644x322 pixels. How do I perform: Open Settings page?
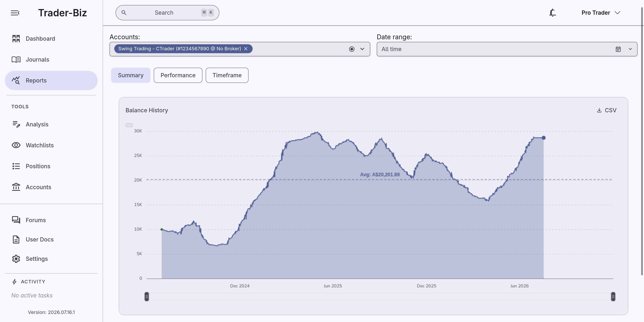pyautogui.click(x=51, y=259)
